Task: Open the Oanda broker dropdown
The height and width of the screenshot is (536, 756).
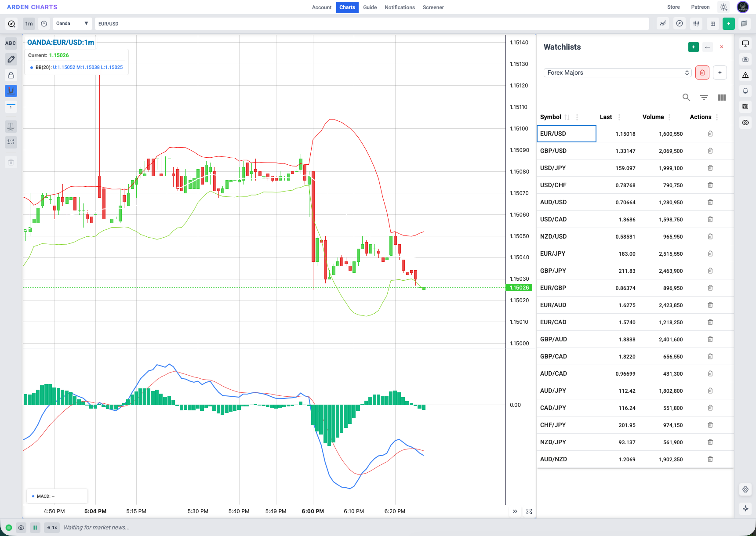Action: pyautogui.click(x=72, y=23)
